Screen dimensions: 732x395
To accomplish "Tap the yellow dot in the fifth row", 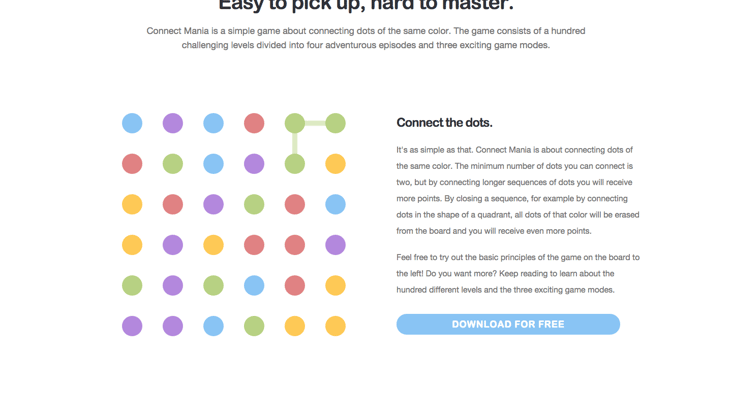I will click(x=335, y=285).
